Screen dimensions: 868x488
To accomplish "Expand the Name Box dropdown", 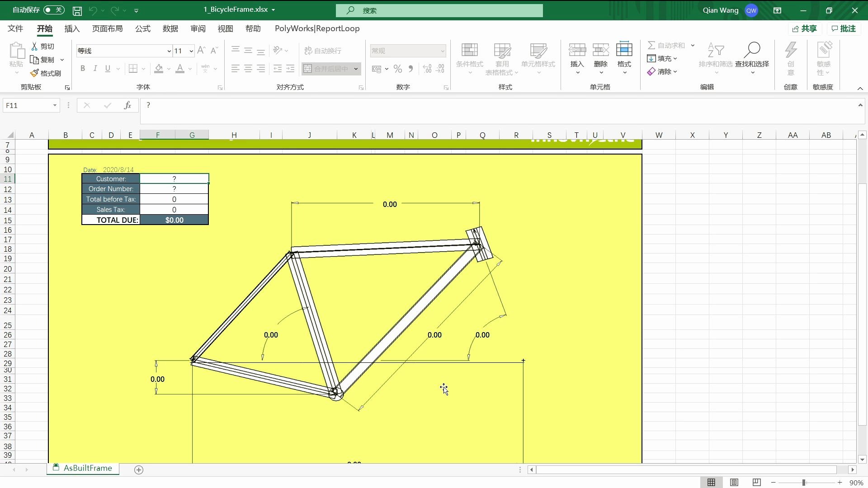I will (x=55, y=105).
